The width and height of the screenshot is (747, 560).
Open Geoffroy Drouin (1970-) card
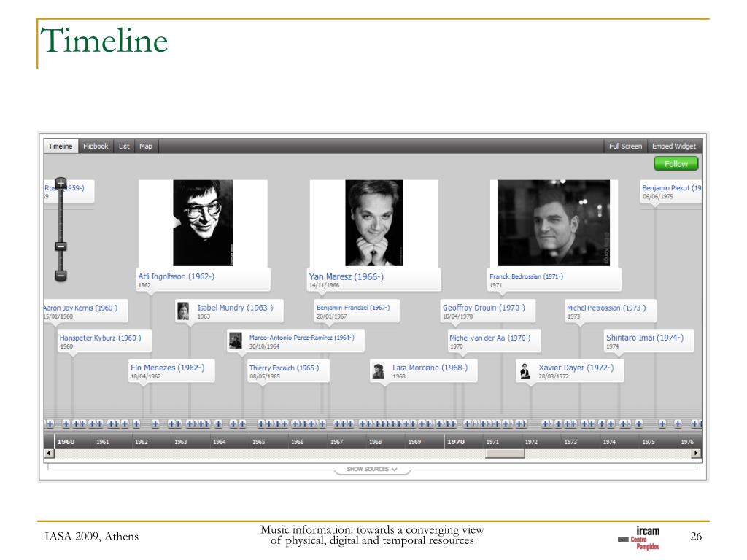pos(488,311)
